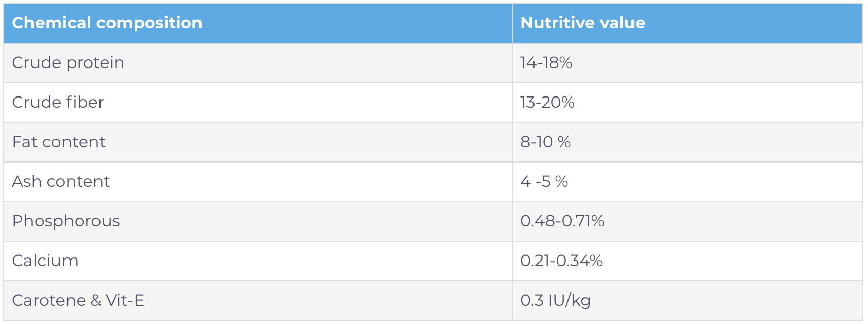This screenshot has height=324, width=868.
Task: Select the Fat content cell
Action: 59,142
